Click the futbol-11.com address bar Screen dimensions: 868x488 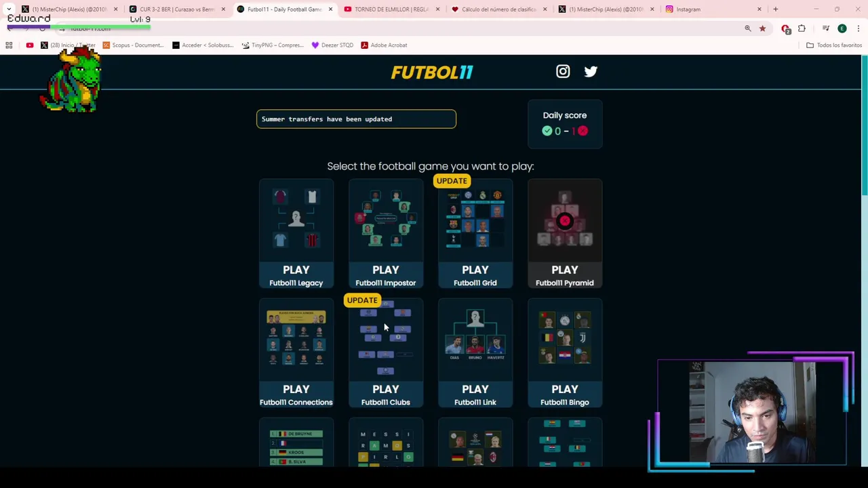400,28
